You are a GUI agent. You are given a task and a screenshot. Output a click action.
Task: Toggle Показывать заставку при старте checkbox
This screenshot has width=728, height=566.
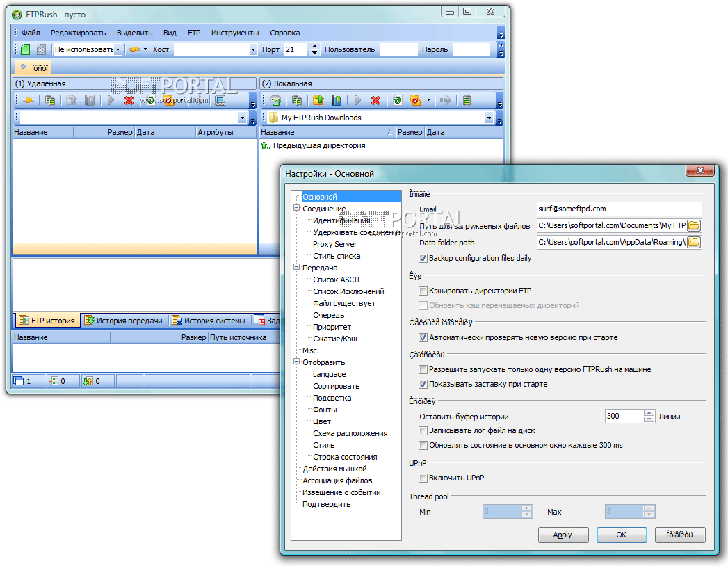[423, 384]
